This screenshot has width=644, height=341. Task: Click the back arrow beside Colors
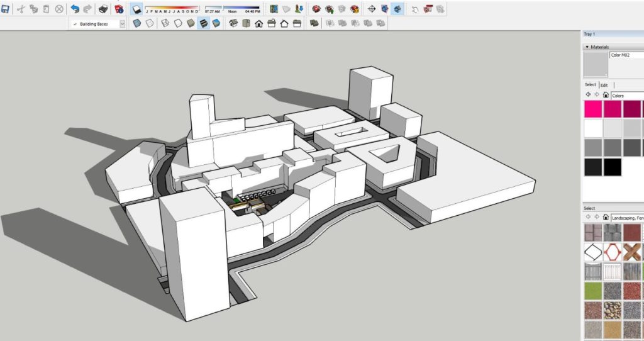[588, 95]
